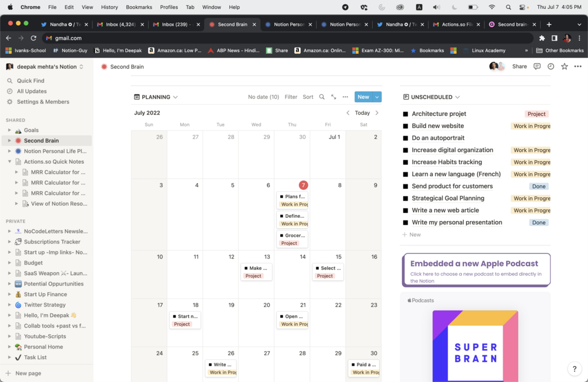Open a new Chrome tab
588x382 pixels.
pyautogui.click(x=549, y=25)
